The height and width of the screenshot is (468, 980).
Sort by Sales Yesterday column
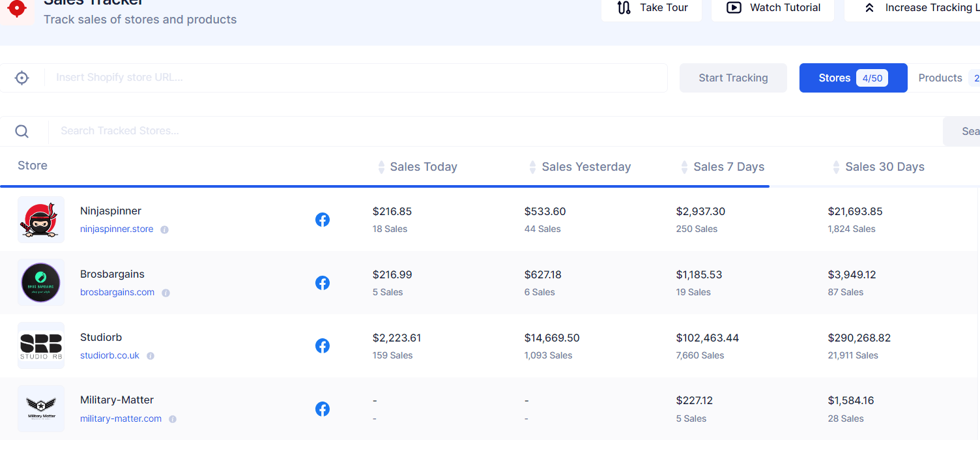pos(586,167)
